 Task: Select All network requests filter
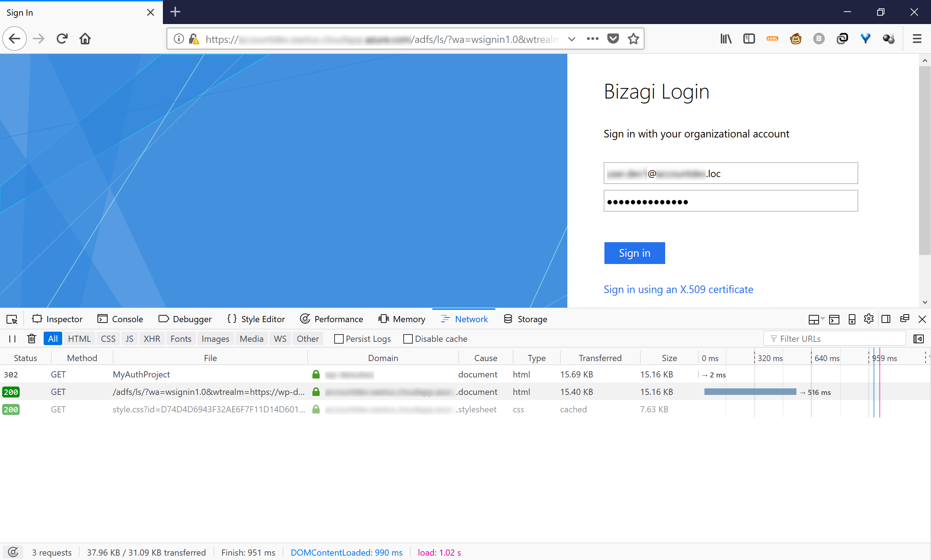52,339
